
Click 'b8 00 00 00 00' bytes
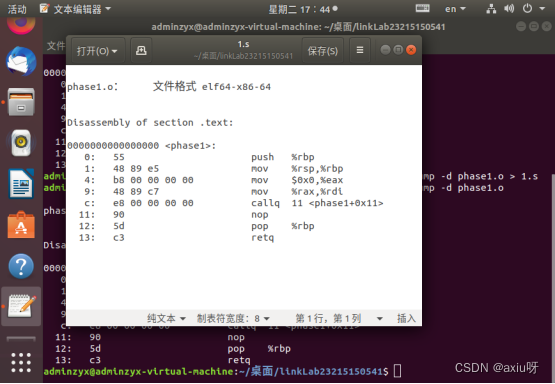click(x=153, y=180)
